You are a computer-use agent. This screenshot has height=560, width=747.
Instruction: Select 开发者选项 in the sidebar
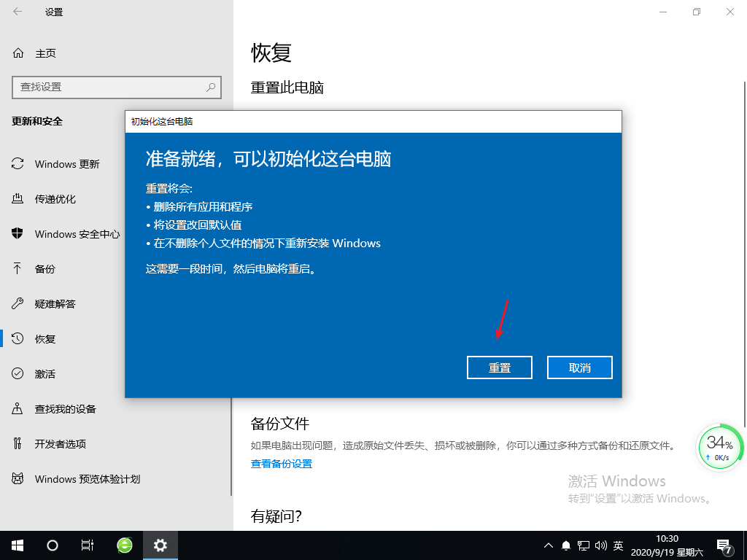click(60, 444)
